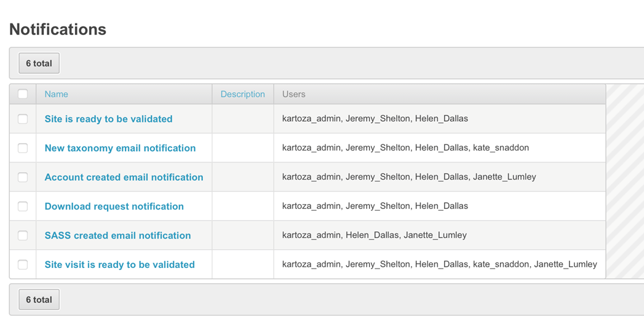This screenshot has height=327, width=644.
Task: Open SASS created email notification
Action: coord(117,235)
